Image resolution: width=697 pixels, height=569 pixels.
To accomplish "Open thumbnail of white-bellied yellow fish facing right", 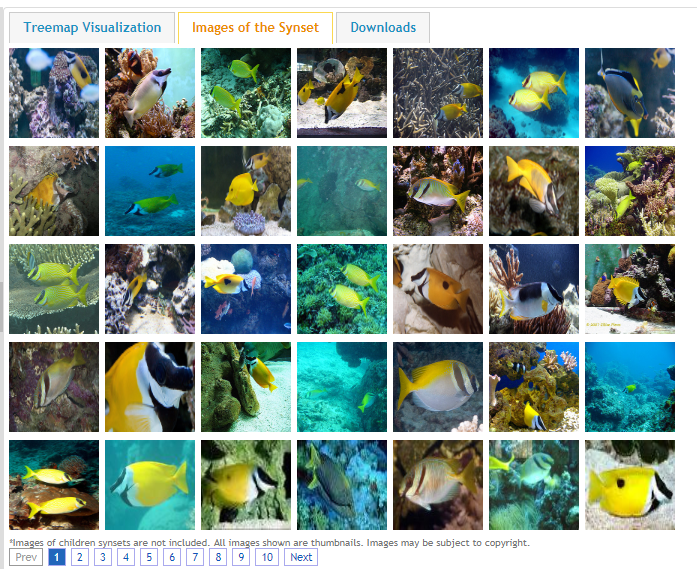I will 438,387.
